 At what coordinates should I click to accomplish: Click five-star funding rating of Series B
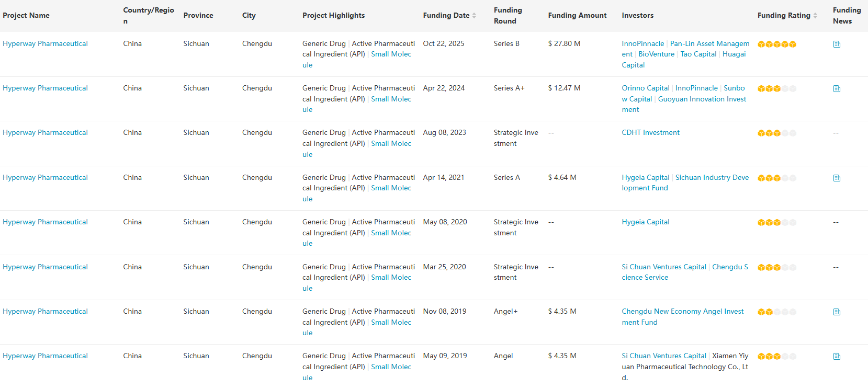(x=777, y=44)
